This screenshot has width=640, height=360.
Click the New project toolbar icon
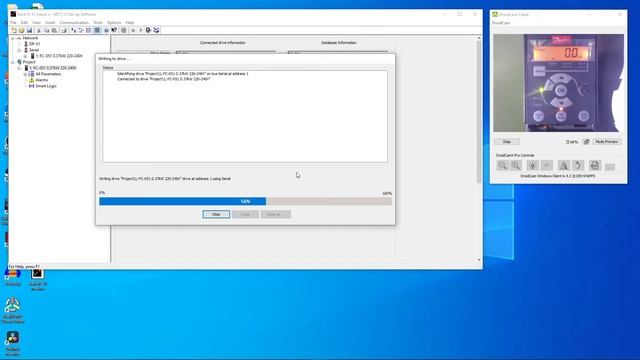(14, 30)
